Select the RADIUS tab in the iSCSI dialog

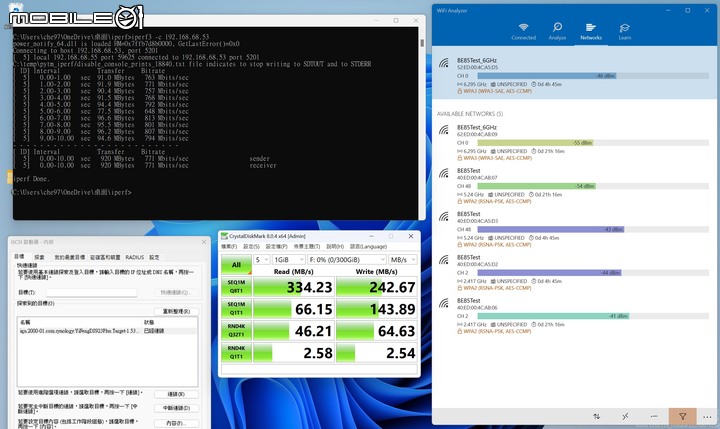(x=135, y=257)
